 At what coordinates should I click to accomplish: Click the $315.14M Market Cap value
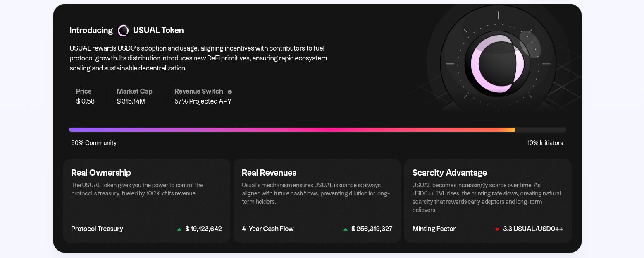point(131,101)
